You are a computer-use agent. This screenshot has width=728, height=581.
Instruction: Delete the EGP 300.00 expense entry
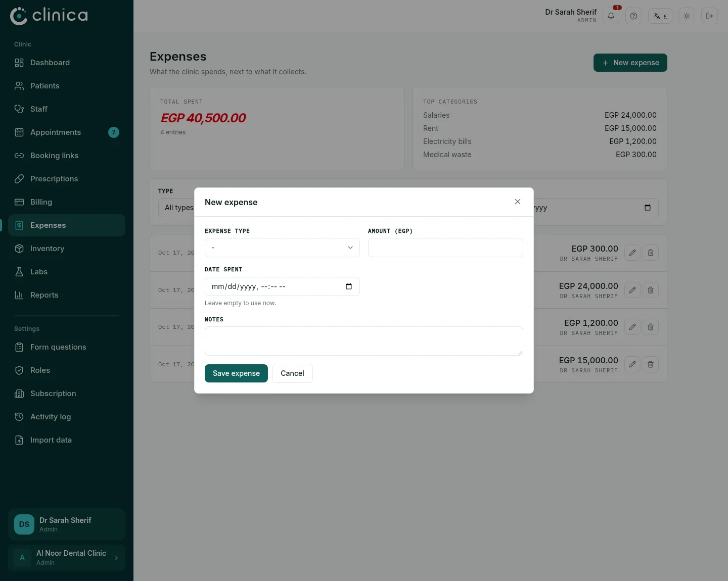pyautogui.click(x=651, y=253)
